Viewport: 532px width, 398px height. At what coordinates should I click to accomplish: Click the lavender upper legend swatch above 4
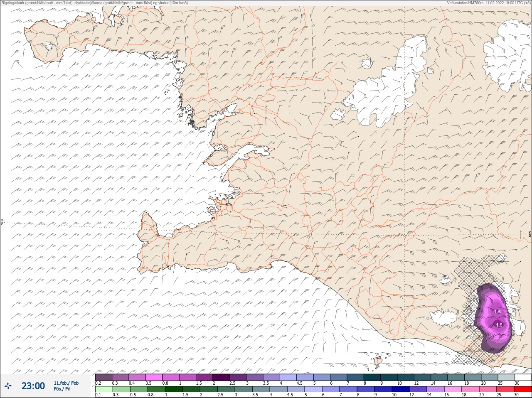tap(289, 377)
